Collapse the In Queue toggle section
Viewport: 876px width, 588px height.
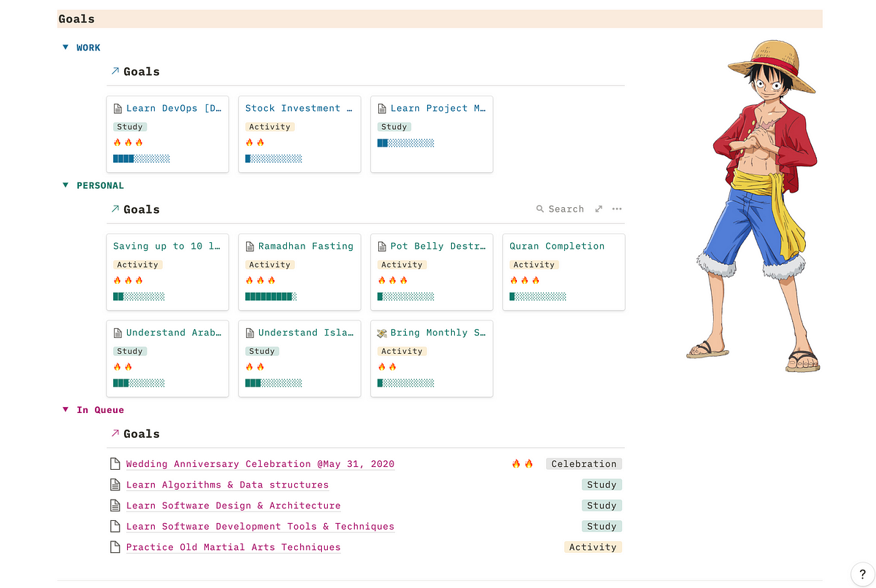pos(65,410)
